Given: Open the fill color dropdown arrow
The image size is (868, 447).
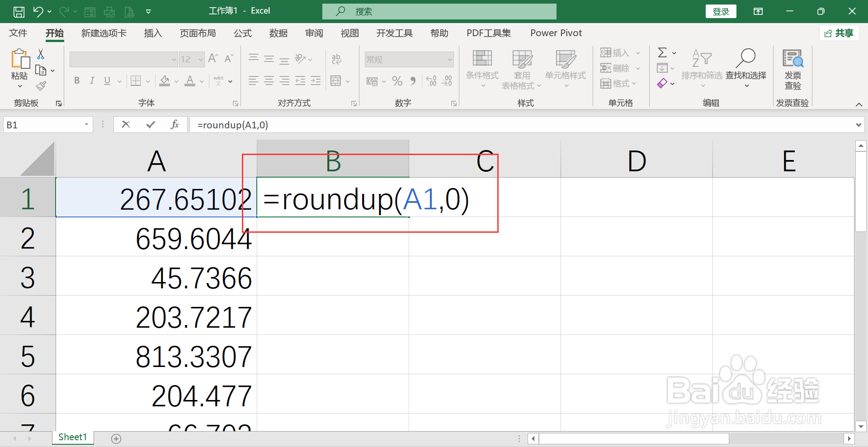Looking at the screenshot, I should pyautogui.click(x=176, y=81).
